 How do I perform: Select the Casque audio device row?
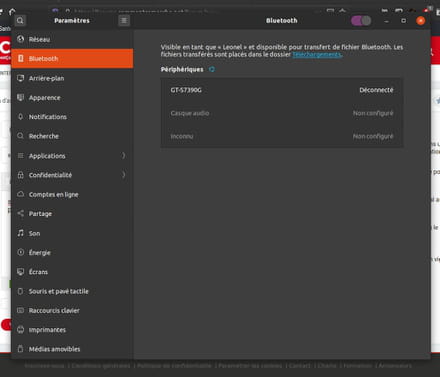[x=282, y=113]
